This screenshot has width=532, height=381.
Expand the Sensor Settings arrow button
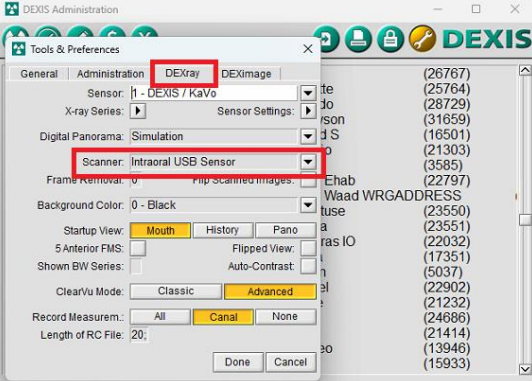(308, 111)
